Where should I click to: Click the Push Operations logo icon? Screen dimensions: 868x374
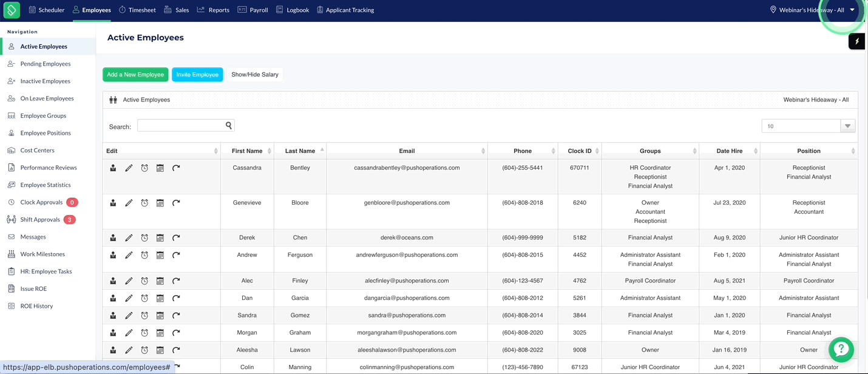point(12,10)
